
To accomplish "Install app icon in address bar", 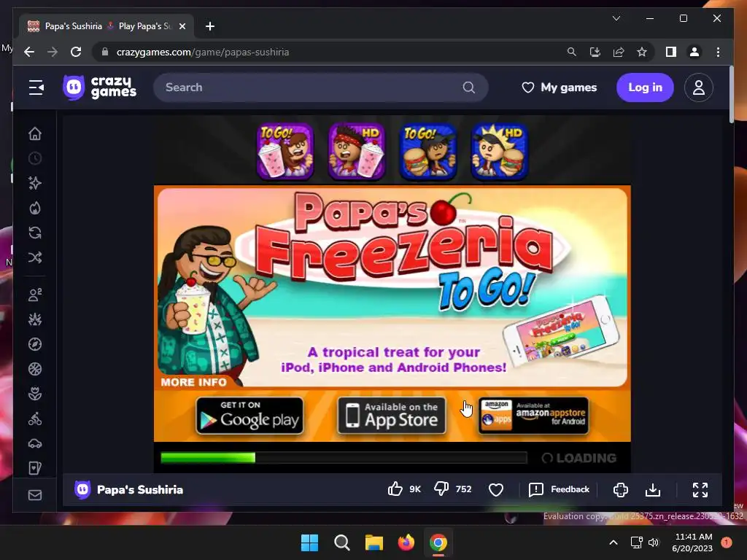I will (x=595, y=52).
